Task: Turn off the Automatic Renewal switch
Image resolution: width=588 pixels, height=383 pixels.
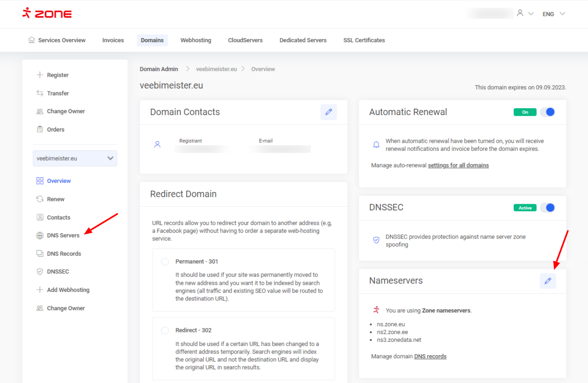Action: click(547, 112)
